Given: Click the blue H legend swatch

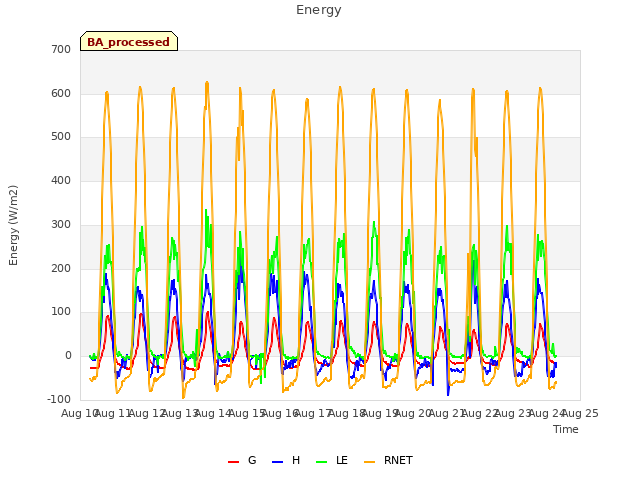Looking at the screenshot, I should [278, 462].
